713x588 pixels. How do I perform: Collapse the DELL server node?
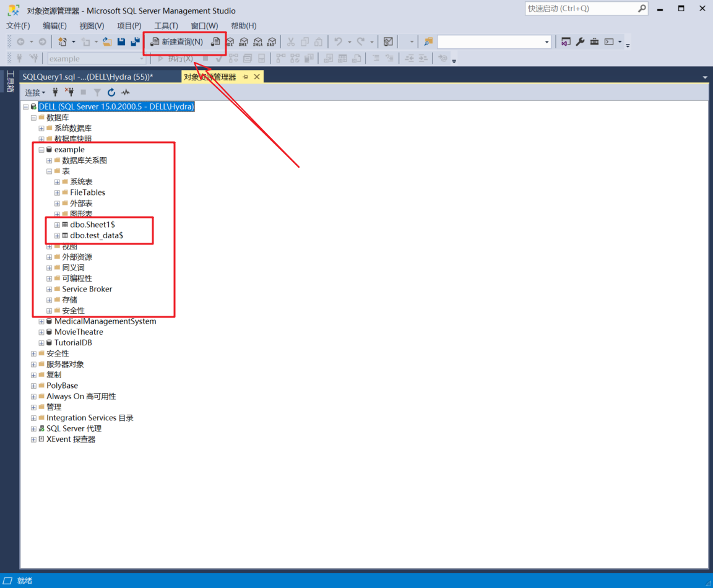tap(26, 107)
